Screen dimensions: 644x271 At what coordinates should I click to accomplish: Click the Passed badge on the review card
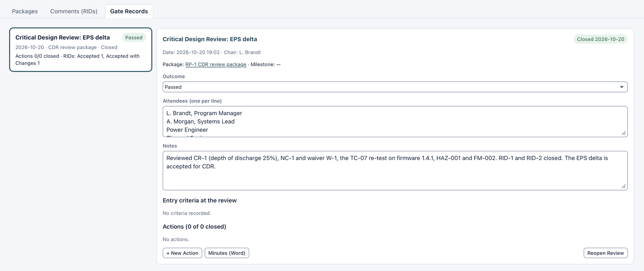click(134, 37)
